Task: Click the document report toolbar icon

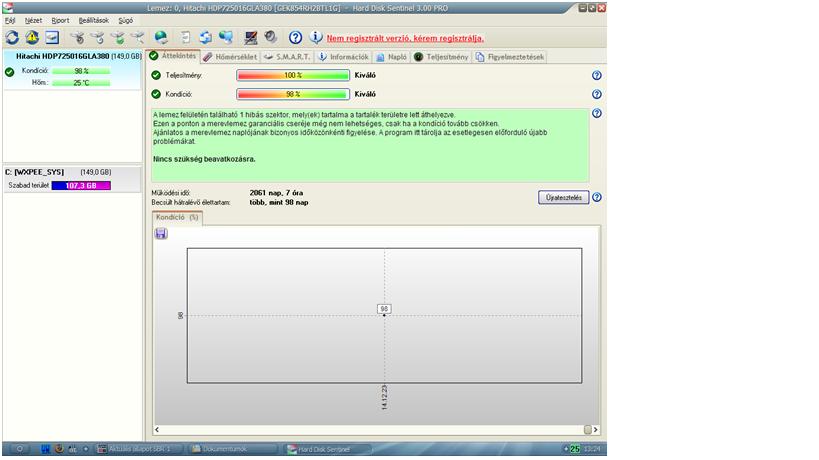Action: 185,37
